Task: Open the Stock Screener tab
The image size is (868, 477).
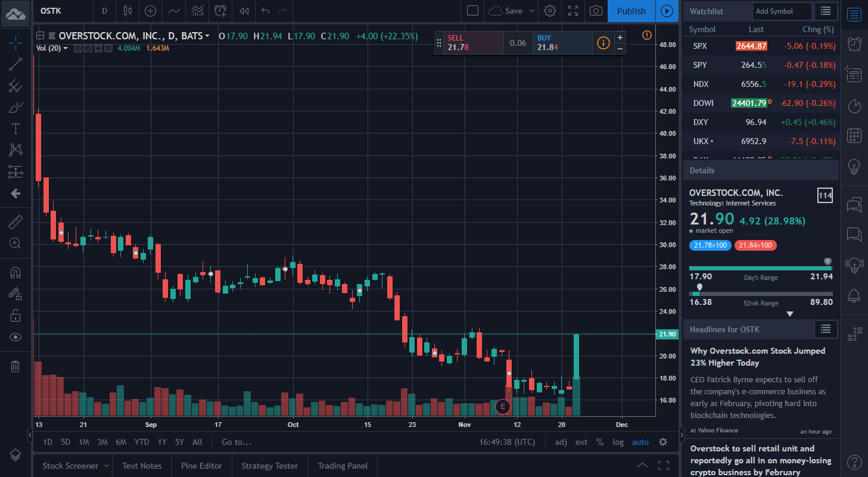Action: click(70, 466)
